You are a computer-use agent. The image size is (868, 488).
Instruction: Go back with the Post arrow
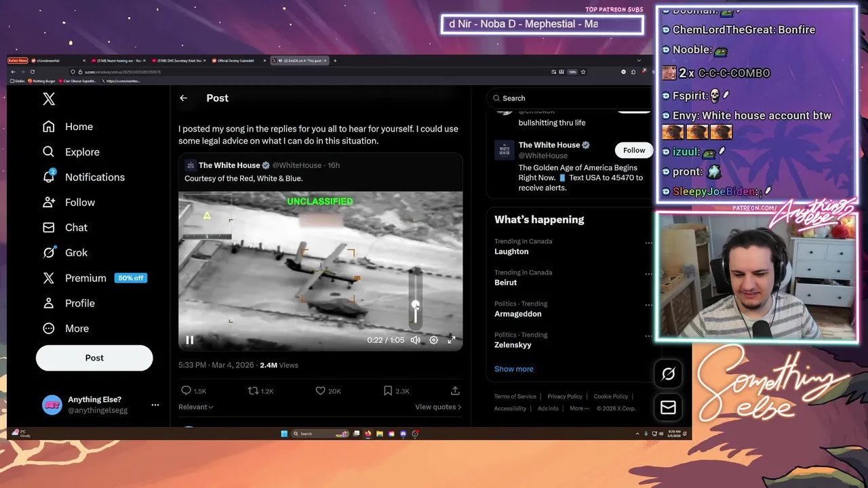[x=183, y=98]
